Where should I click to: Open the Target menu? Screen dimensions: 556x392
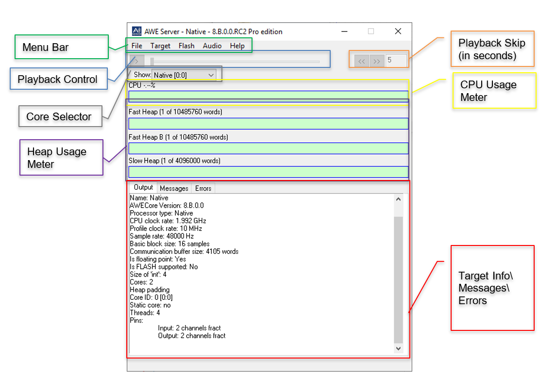point(160,46)
